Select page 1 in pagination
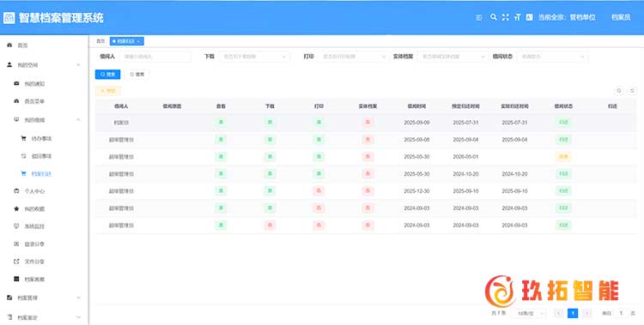This screenshot has height=325, width=644. tap(573, 313)
